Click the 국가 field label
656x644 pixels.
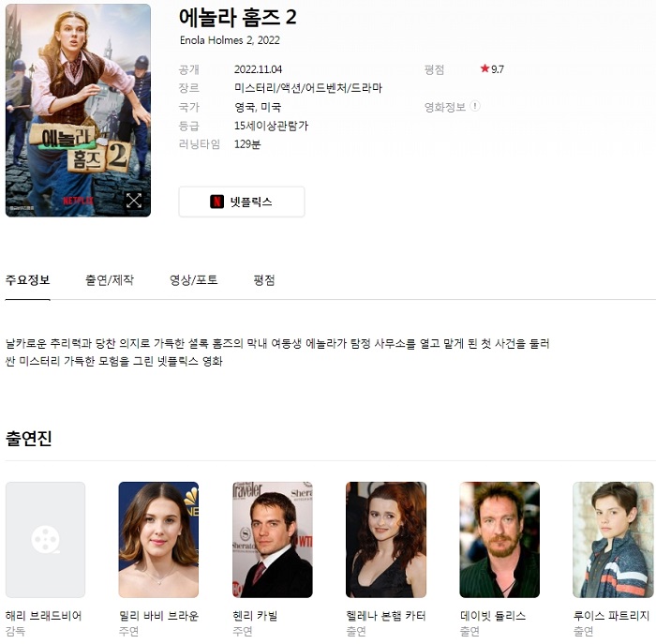point(188,107)
